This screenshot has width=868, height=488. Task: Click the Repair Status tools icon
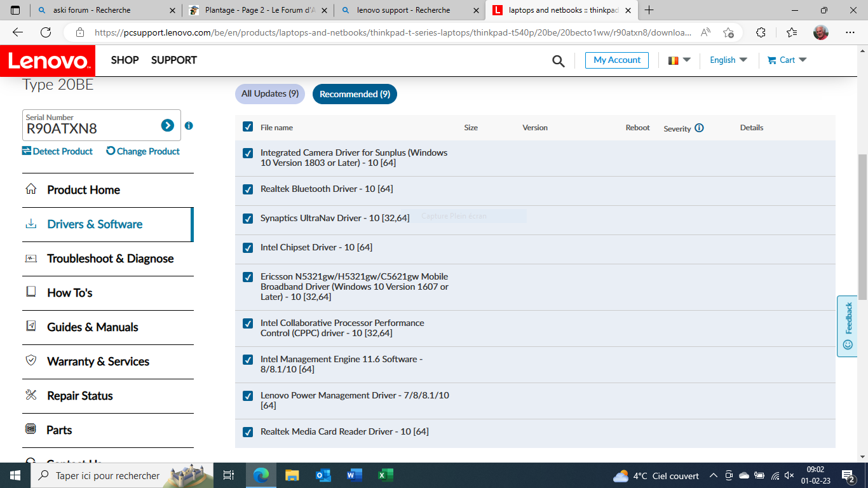coord(31,395)
